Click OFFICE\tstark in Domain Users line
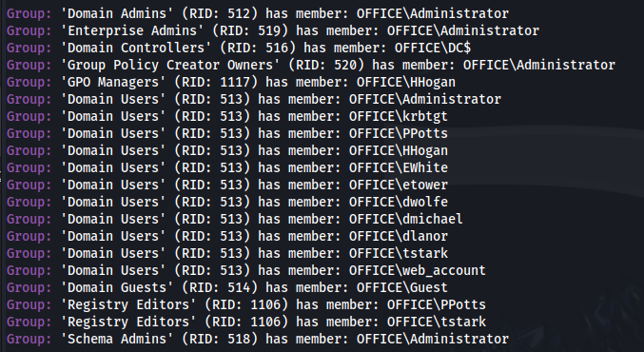Screen dimensions: 644x352 [399, 253]
